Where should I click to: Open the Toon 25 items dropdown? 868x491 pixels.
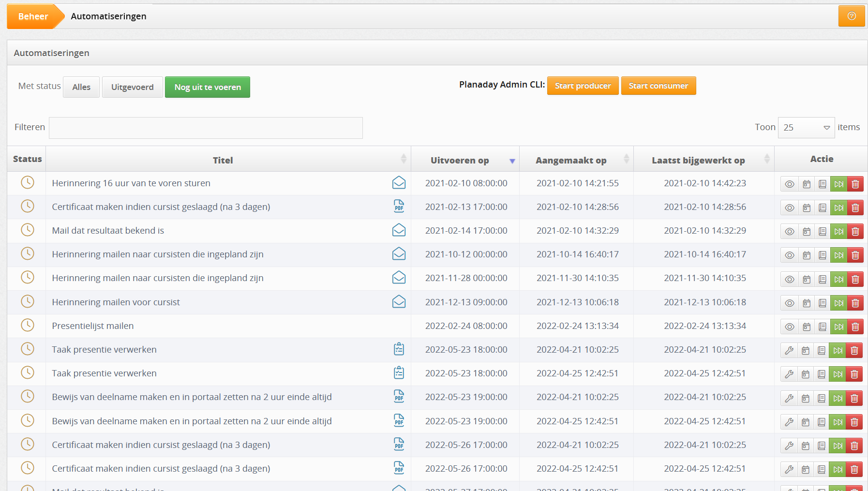click(x=806, y=128)
